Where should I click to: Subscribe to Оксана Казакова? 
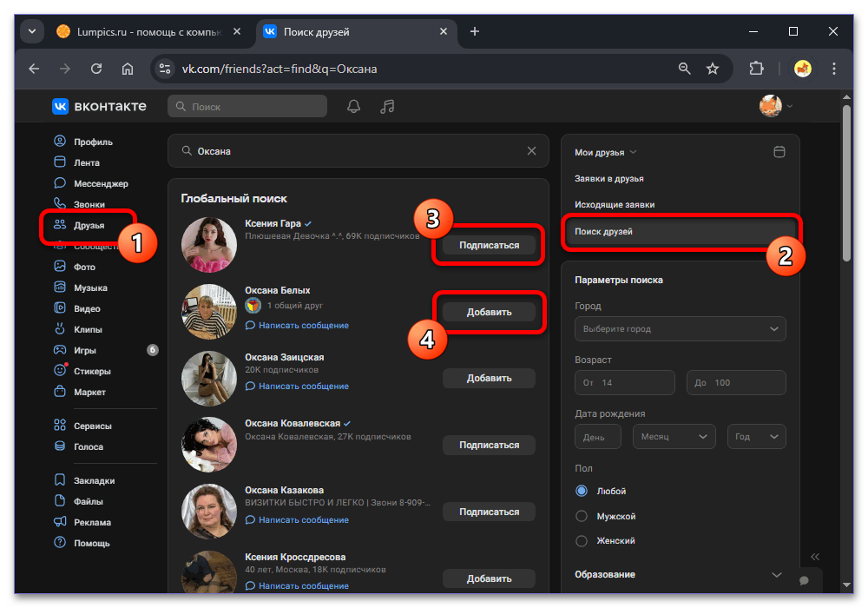tap(489, 512)
